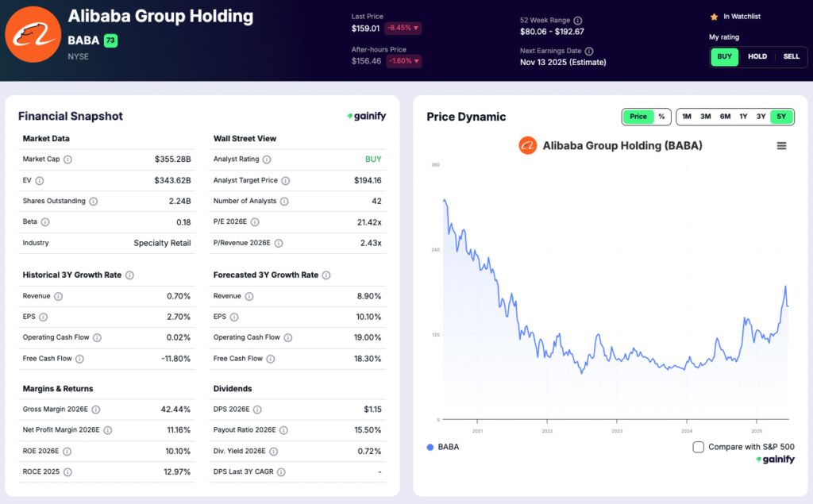Set my rating to HOLD

click(757, 56)
